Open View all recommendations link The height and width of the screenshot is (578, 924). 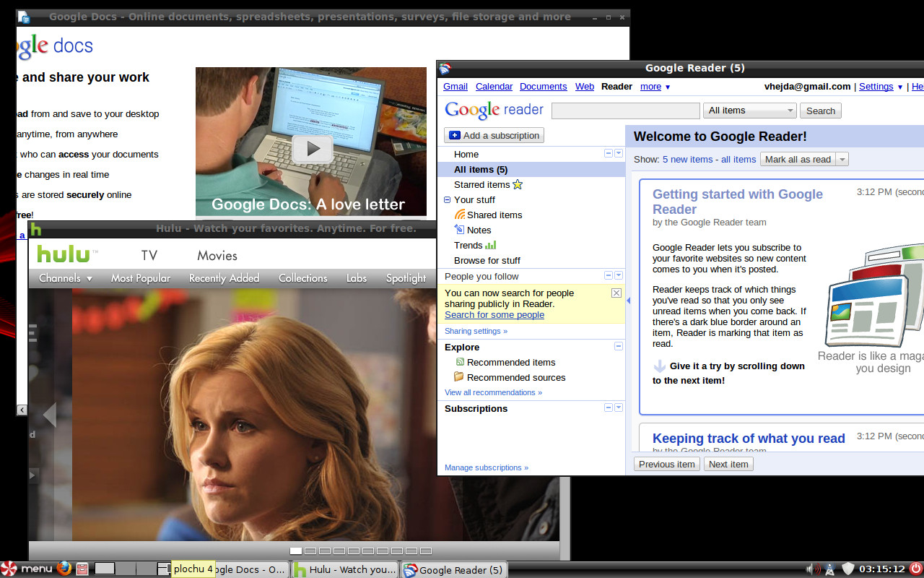[493, 392]
